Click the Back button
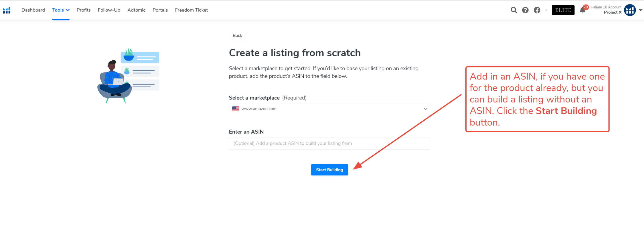 (237, 36)
